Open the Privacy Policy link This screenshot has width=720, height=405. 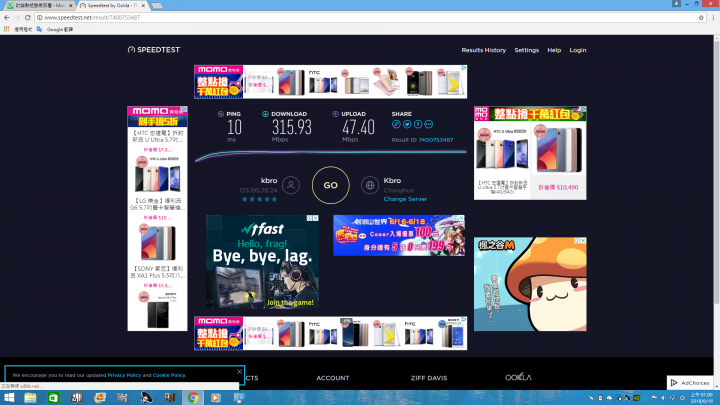124,375
